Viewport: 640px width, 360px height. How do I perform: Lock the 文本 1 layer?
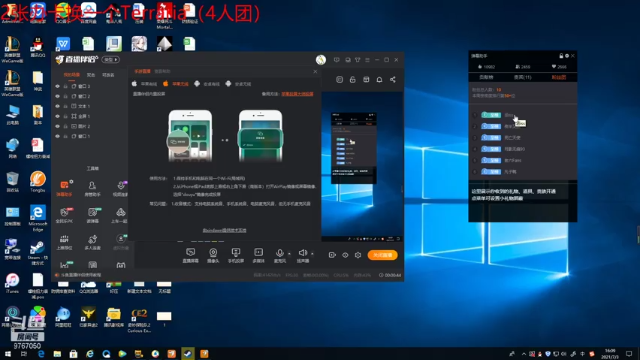65,106
